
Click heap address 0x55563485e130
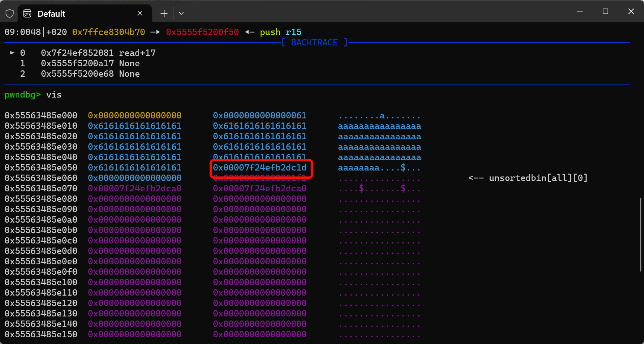coord(41,313)
